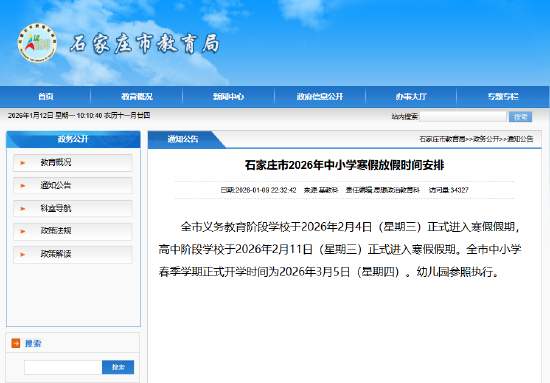Image resolution: width=550 pixels, height=383 pixels.
Task: Click the last breadcrumb link 通知公告
Action: [x=520, y=139]
